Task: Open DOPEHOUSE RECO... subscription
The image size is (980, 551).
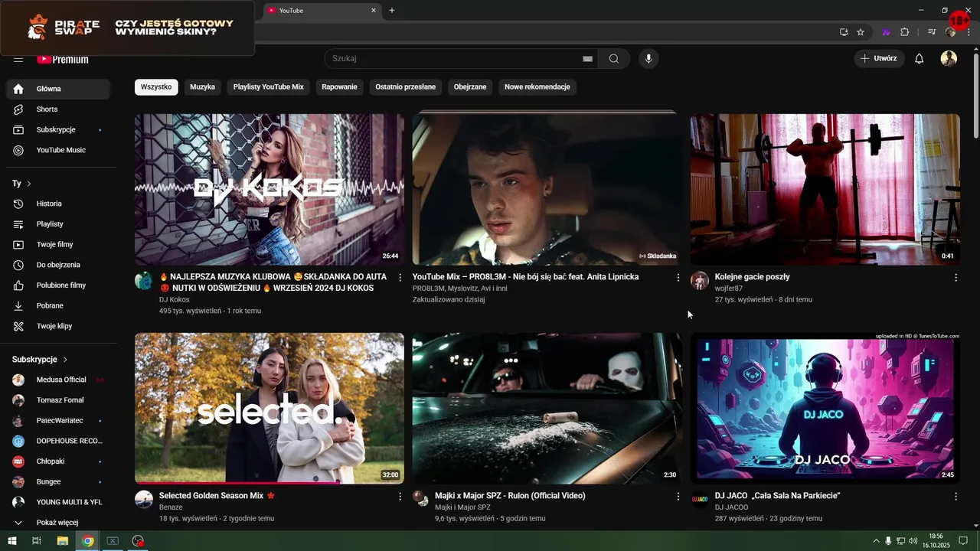Action: [58, 441]
